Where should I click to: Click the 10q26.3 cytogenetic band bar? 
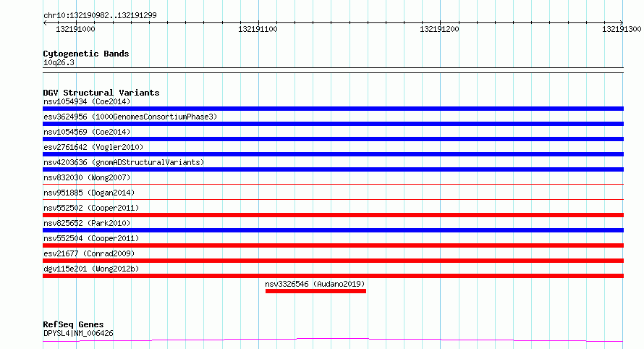[x=333, y=70]
